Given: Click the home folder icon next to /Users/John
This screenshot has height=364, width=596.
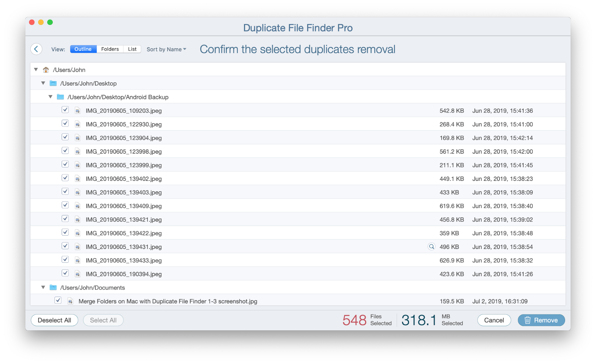Looking at the screenshot, I should pos(46,69).
